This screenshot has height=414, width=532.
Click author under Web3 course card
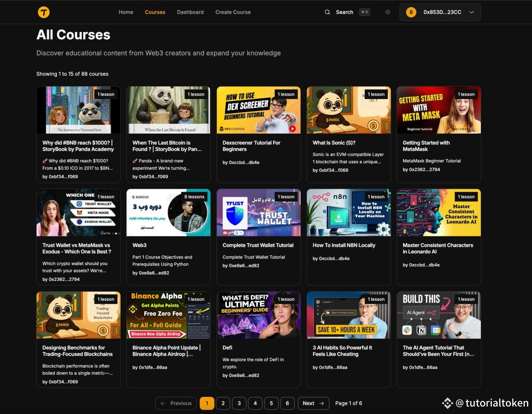(x=151, y=273)
